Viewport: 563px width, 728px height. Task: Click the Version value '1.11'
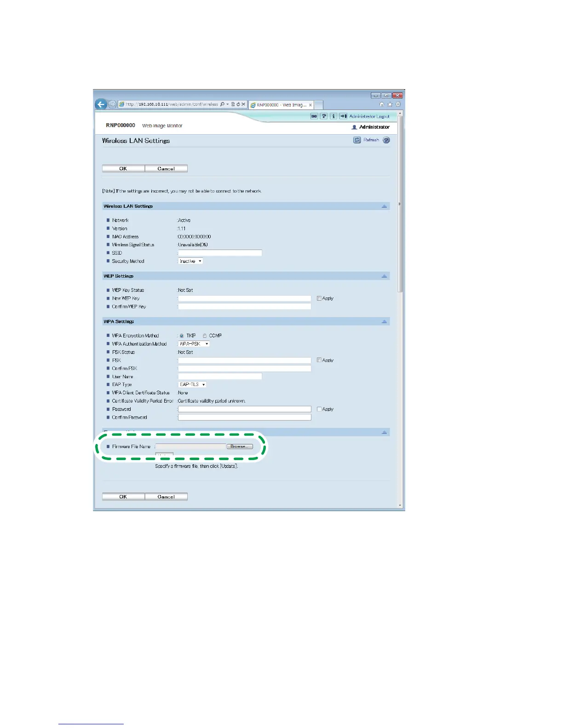click(x=182, y=228)
